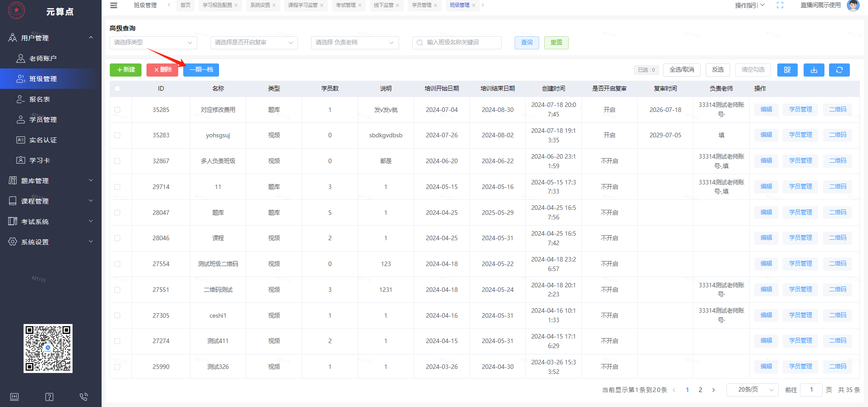Viewport: 868px width, 407px height.
Task: Open the 请选择类型 dropdown
Action: pos(153,43)
